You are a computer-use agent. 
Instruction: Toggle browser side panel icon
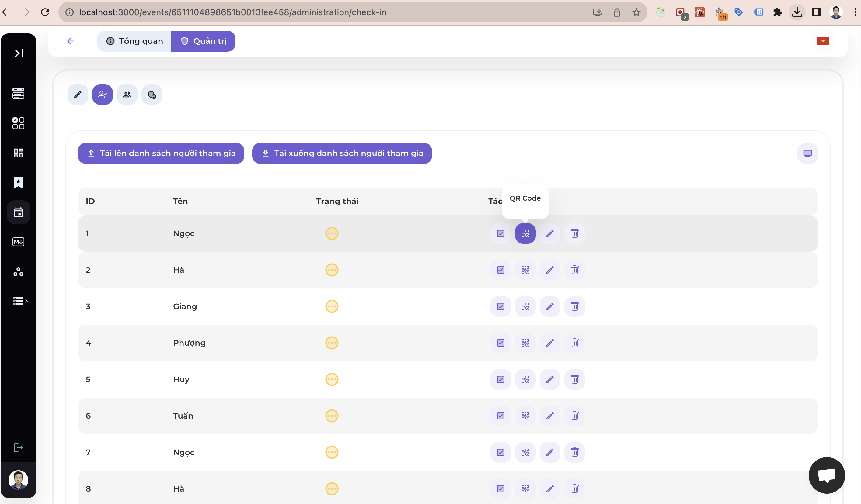[817, 12]
